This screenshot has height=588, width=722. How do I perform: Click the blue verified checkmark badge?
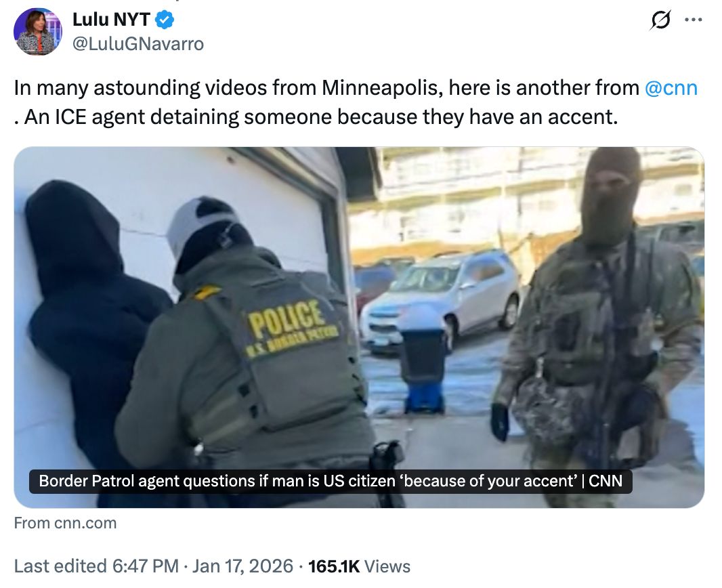pos(165,20)
